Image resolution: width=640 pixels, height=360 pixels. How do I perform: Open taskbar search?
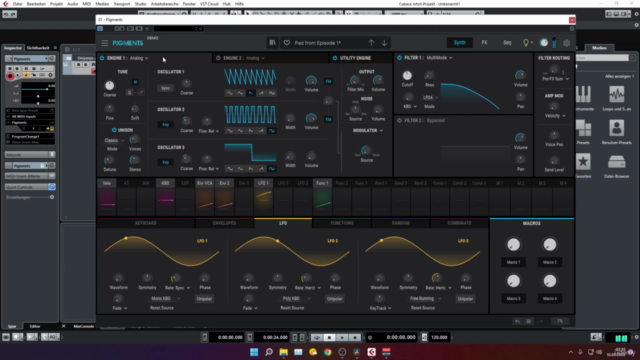point(269,352)
